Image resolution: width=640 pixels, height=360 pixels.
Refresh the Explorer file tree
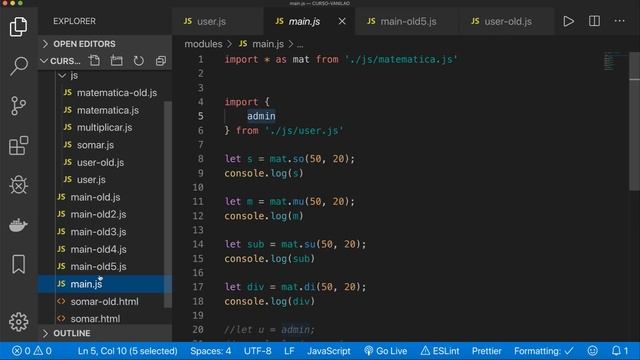coord(139,61)
